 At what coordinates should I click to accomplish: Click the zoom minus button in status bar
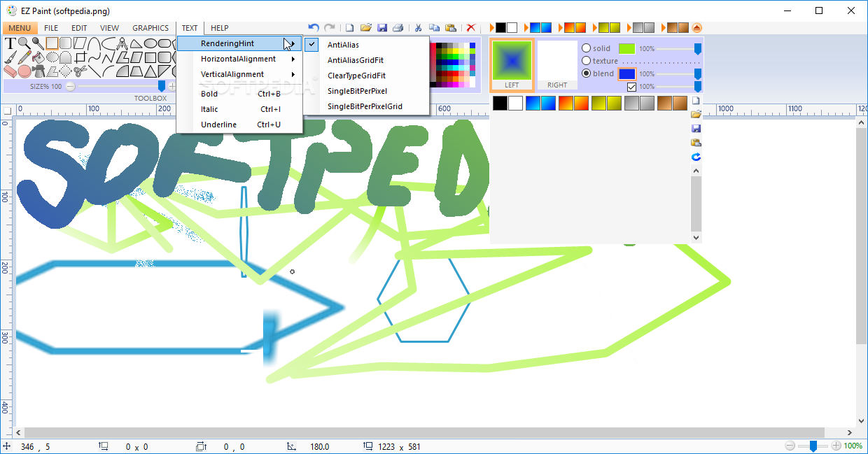[x=790, y=446]
